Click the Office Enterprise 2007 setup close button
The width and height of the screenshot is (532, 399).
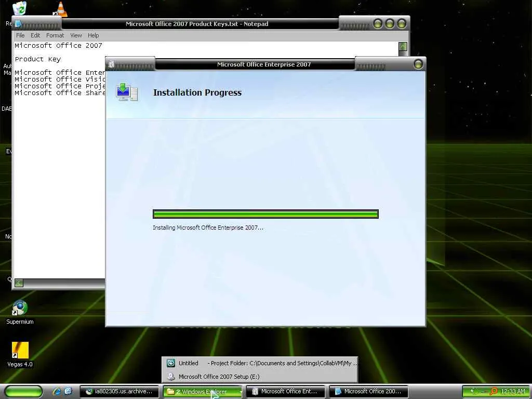418,64
